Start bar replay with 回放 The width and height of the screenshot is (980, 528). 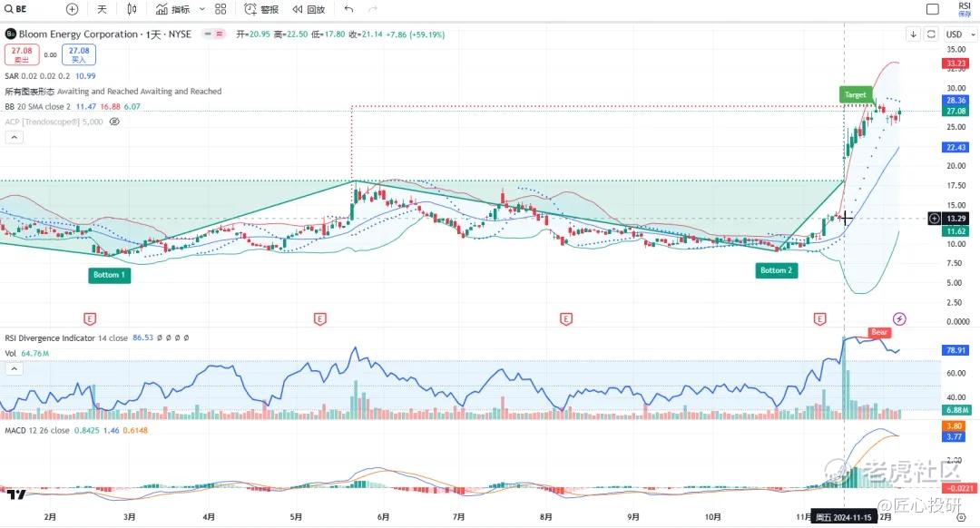point(309,9)
